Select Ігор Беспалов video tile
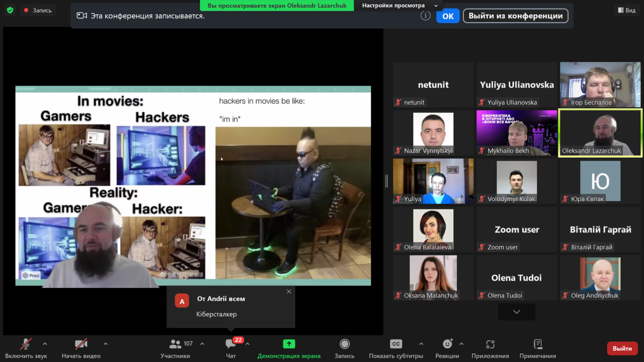The height and width of the screenshot is (362, 644). [600, 84]
